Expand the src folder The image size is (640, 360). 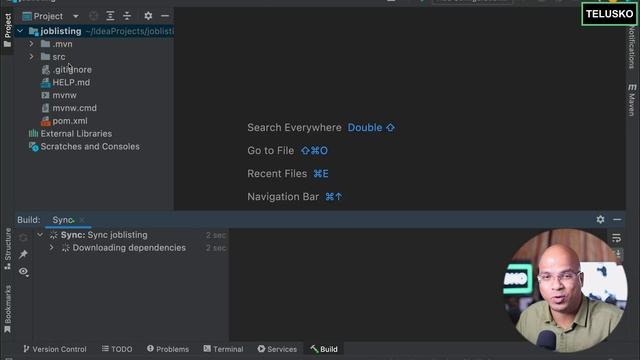tap(31, 56)
